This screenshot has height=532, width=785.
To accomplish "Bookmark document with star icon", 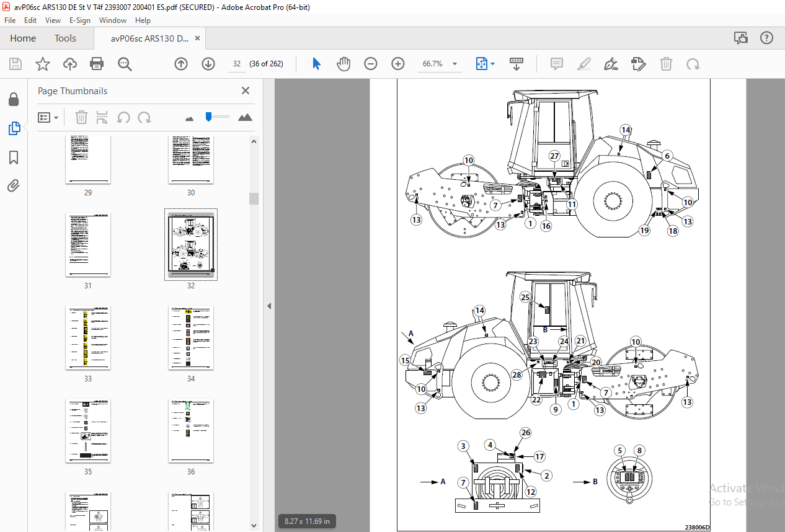I will click(x=42, y=64).
